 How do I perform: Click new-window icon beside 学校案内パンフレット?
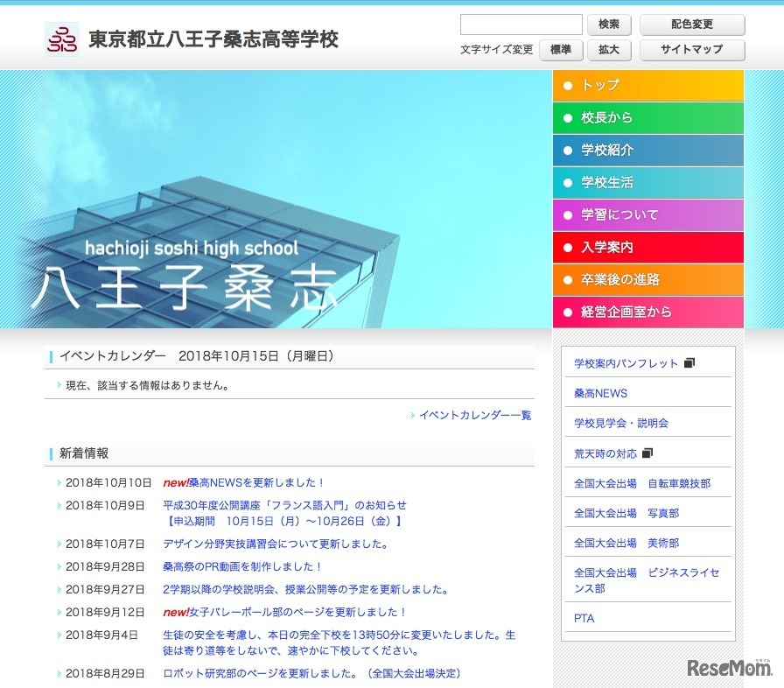click(x=689, y=363)
